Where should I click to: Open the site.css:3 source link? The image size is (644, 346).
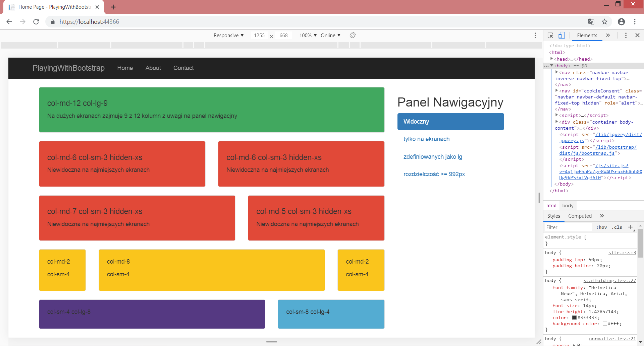pos(622,253)
